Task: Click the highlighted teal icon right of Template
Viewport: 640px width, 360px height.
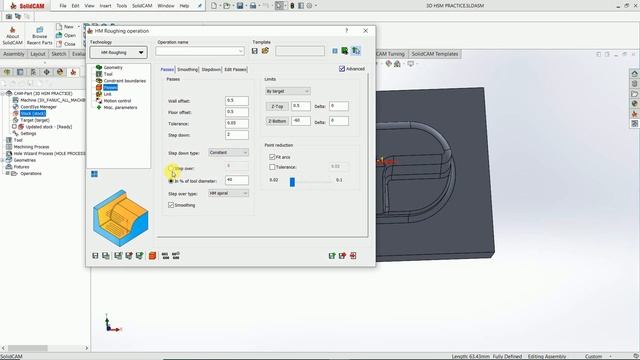Action: pos(356,51)
